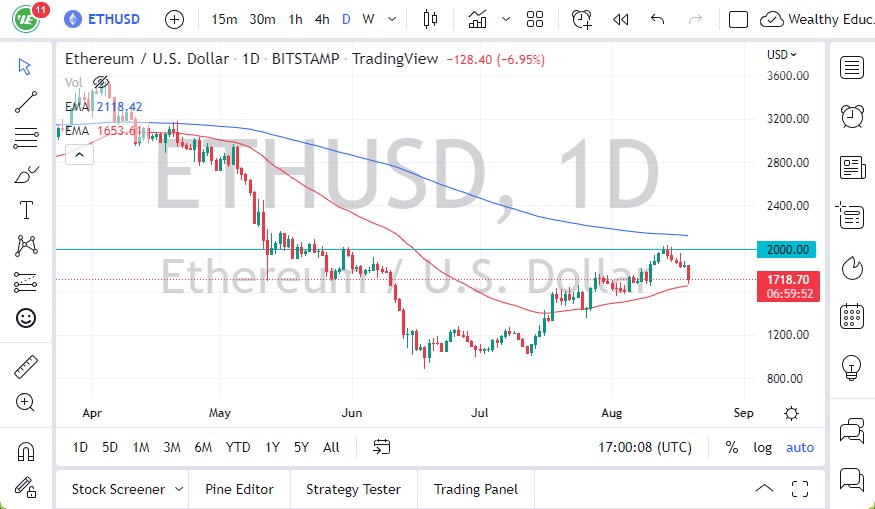Click the undo arrow icon
The height and width of the screenshot is (509, 875).
pos(657,19)
